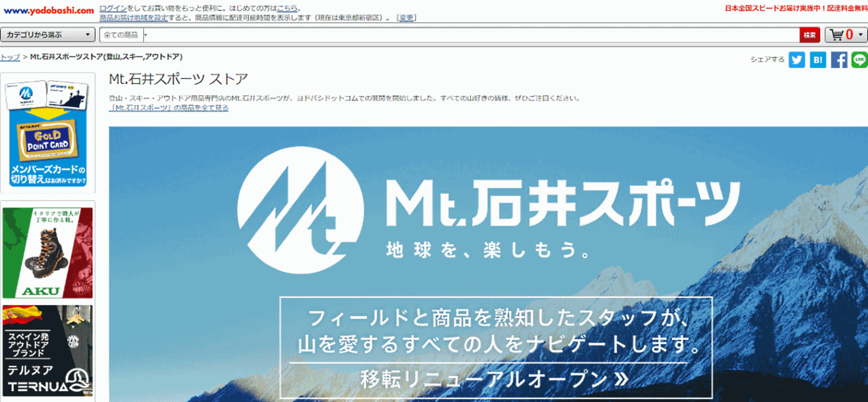Click the 変更 region change link
The image size is (868, 402).
click(x=406, y=17)
